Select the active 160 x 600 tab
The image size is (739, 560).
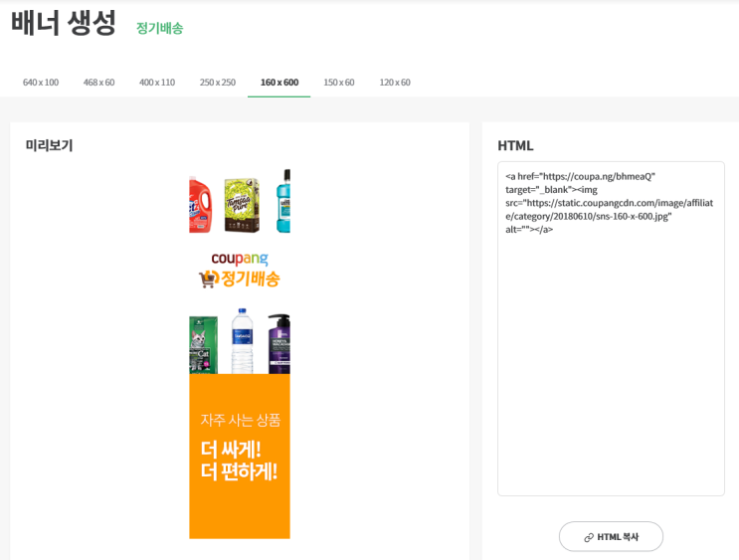click(x=279, y=83)
